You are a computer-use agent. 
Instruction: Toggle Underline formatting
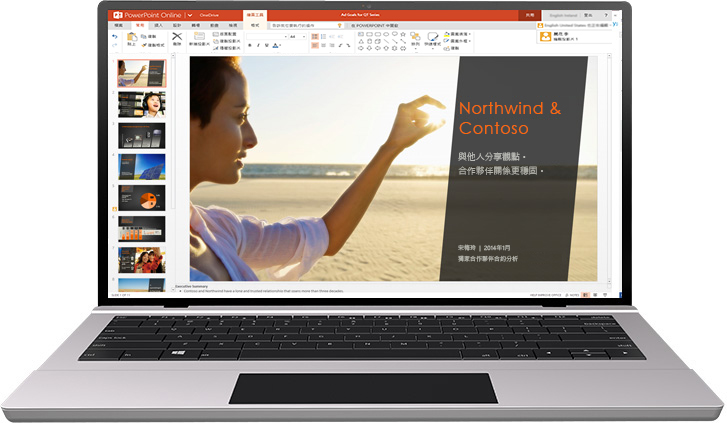[267, 45]
